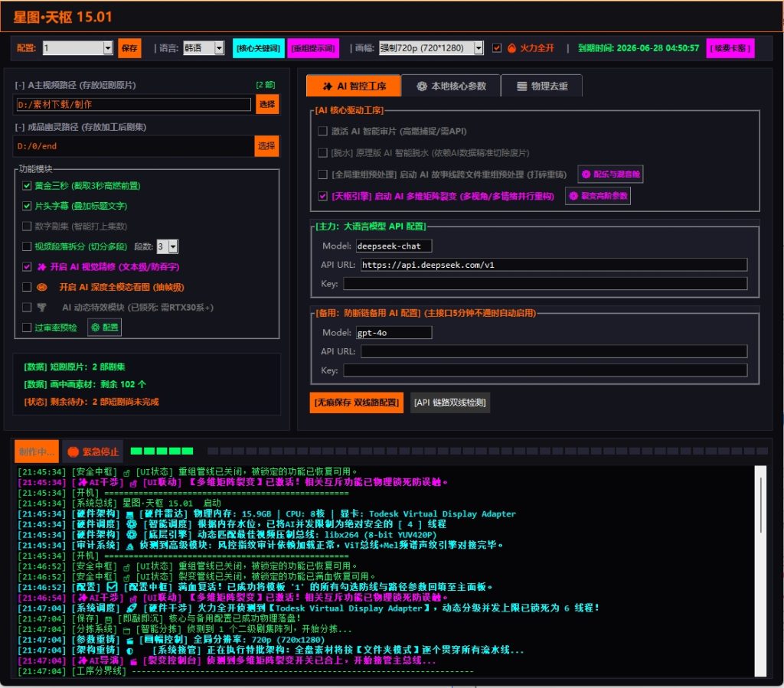Open the 语言 language dropdown
This screenshot has height=688, width=784.
219,48
